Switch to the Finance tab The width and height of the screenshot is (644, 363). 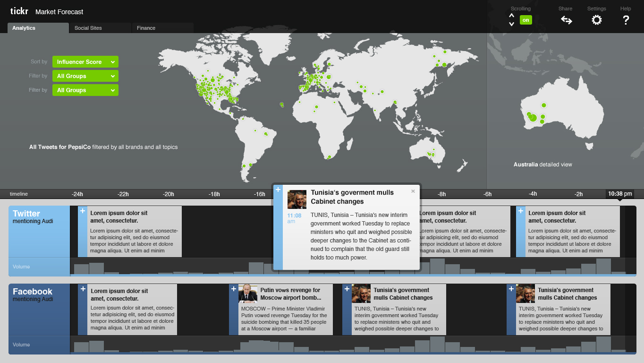[x=163, y=28]
